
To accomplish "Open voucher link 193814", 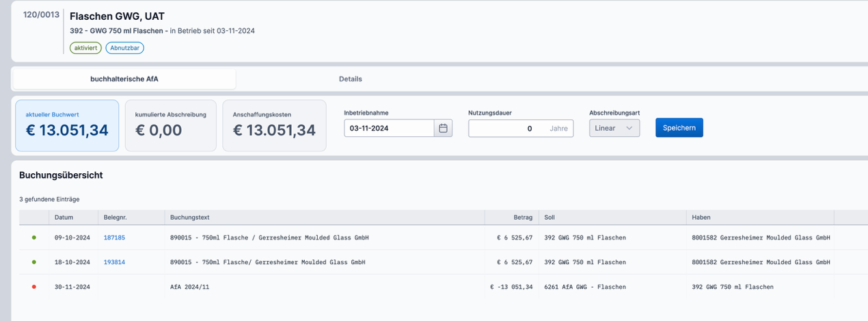I will [114, 262].
